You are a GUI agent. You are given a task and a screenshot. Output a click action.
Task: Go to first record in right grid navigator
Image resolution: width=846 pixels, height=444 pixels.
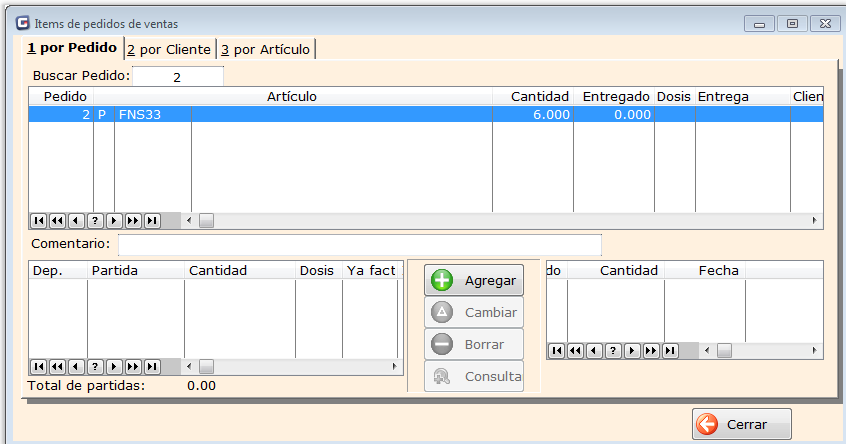556,351
